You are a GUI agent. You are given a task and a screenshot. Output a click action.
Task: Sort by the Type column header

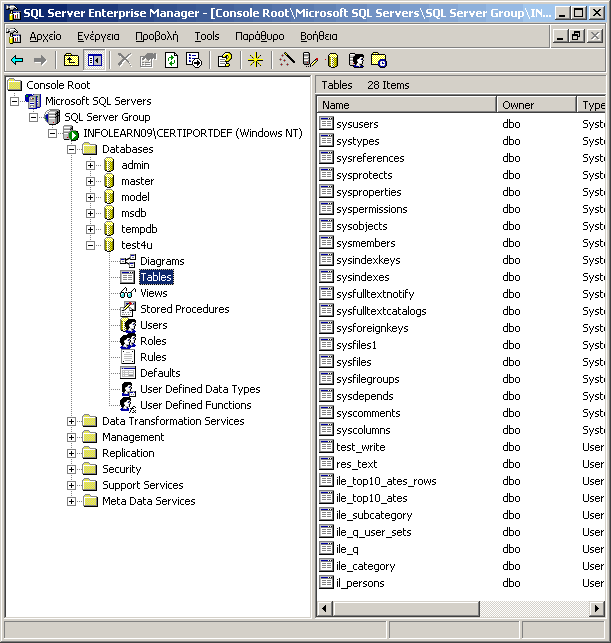(x=591, y=105)
